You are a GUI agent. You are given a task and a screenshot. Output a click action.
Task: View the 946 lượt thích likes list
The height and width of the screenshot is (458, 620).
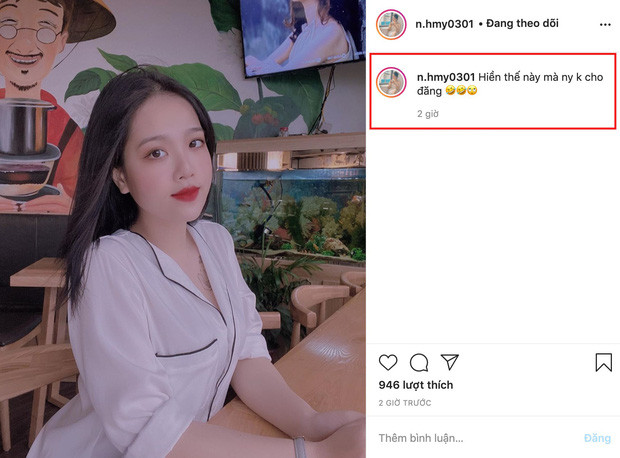click(x=416, y=385)
